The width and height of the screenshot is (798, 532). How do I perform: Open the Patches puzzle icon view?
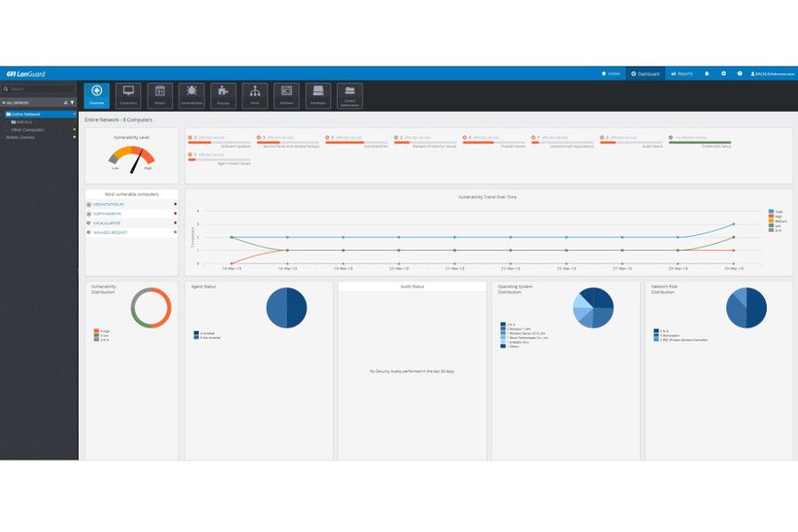coord(223,96)
